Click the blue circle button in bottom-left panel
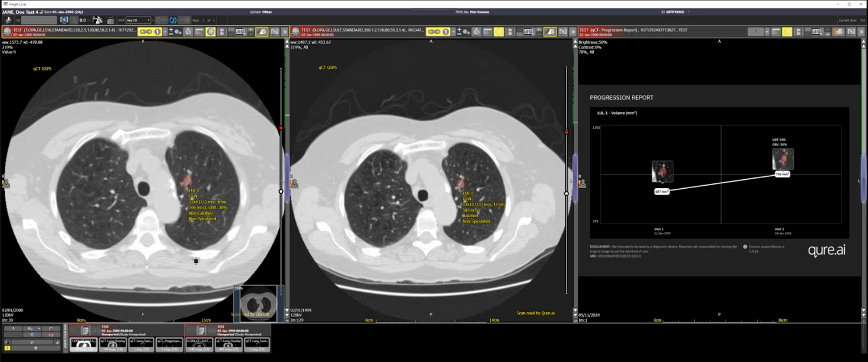 click(x=32, y=335)
